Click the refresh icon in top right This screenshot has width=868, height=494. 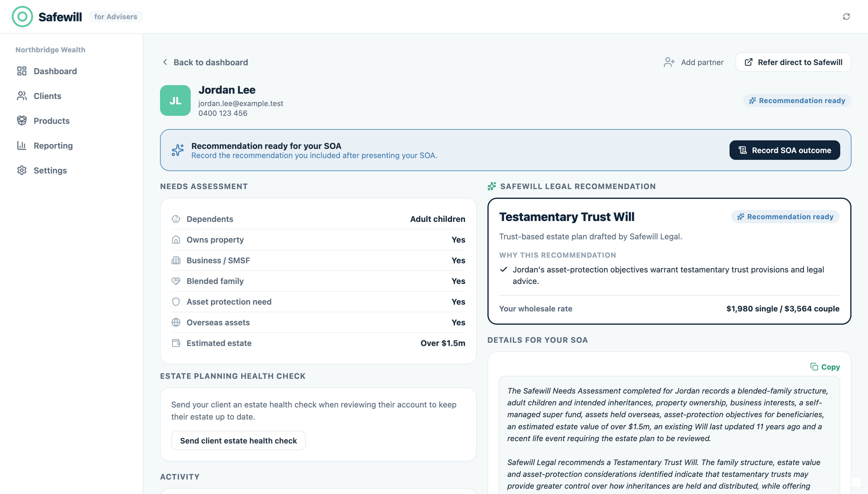pyautogui.click(x=846, y=17)
